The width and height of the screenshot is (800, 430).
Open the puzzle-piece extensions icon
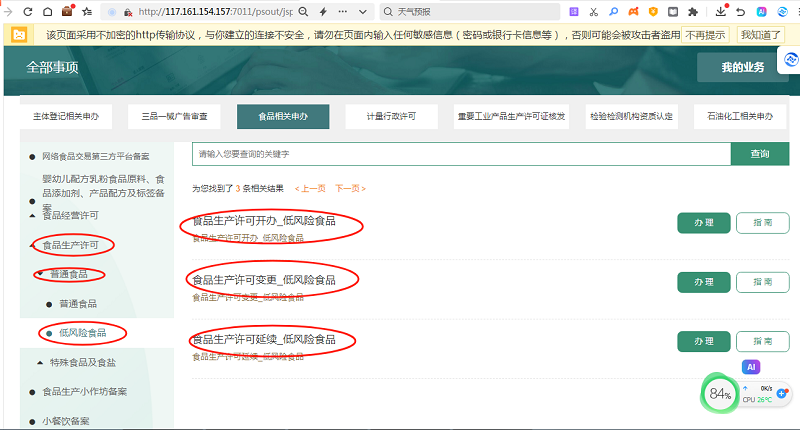[x=691, y=11]
